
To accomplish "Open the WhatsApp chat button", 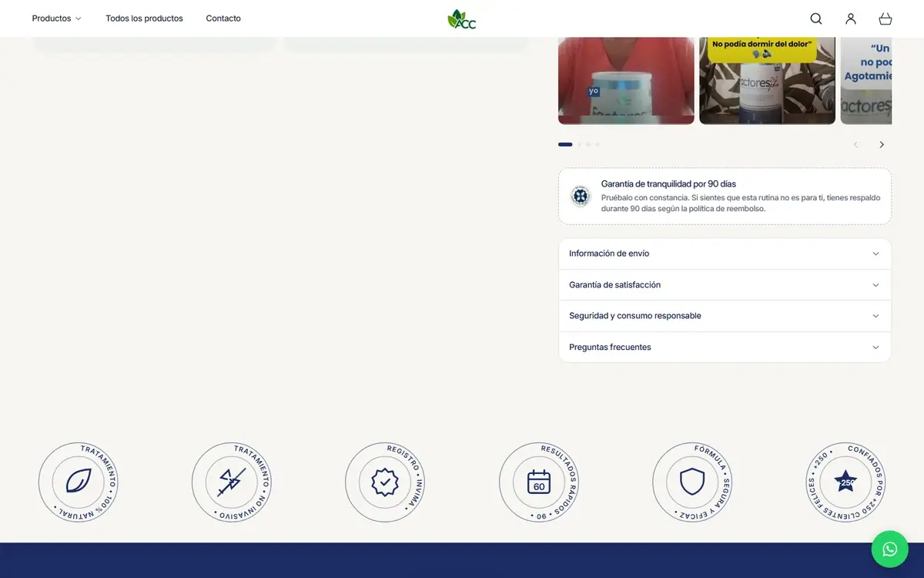I will [x=890, y=549].
